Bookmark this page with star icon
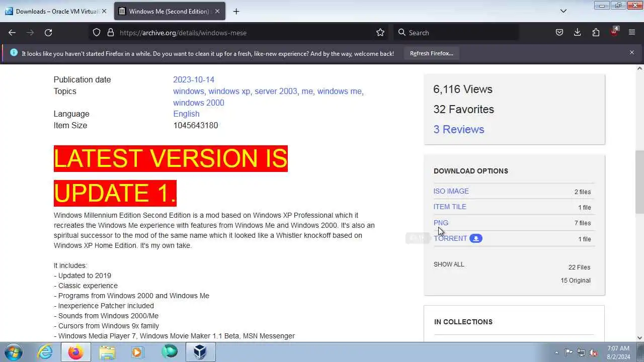644x362 pixels. [x=380, y=32]
